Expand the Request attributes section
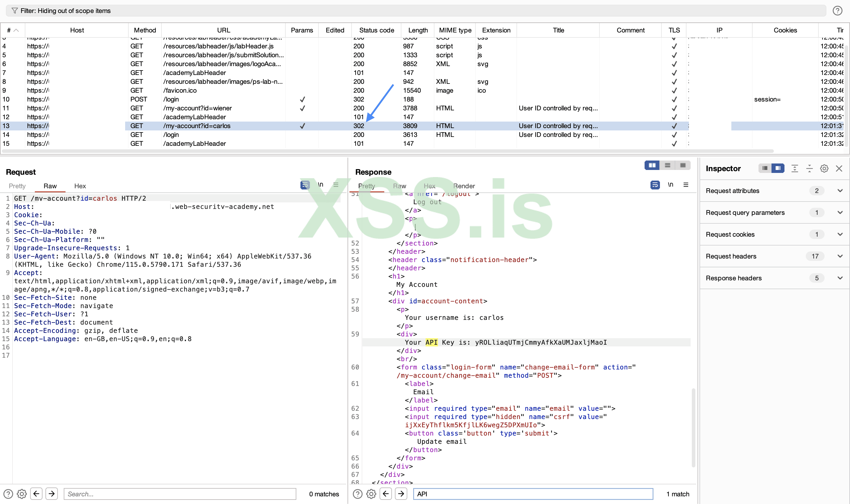 click(x=840, y=191)
